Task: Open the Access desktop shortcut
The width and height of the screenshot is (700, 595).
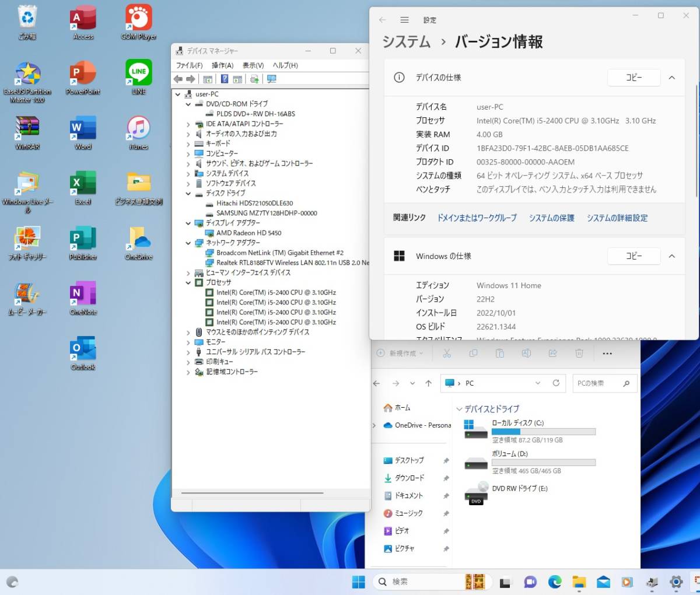Action: tap(83, 22)
